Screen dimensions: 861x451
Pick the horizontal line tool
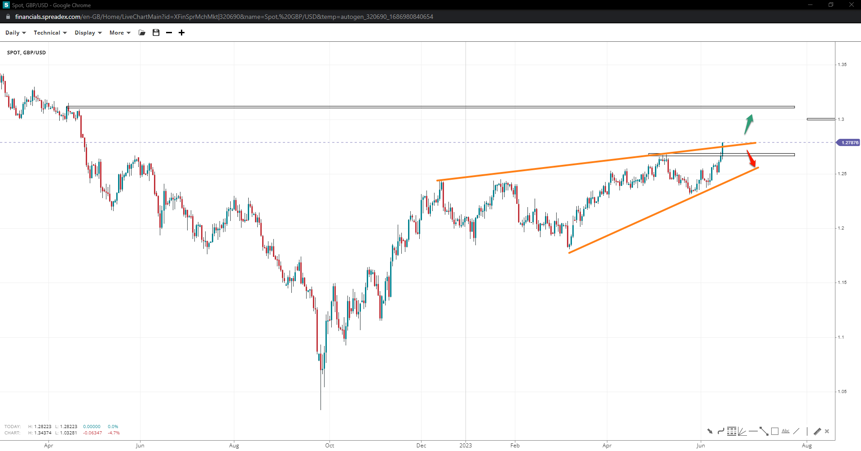point(753,431)
